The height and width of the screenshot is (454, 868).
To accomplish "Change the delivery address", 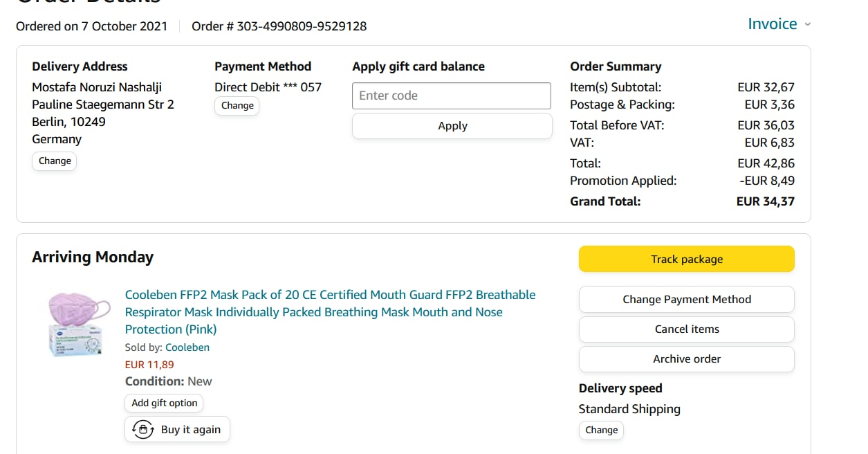I will [x=55, y=161].
